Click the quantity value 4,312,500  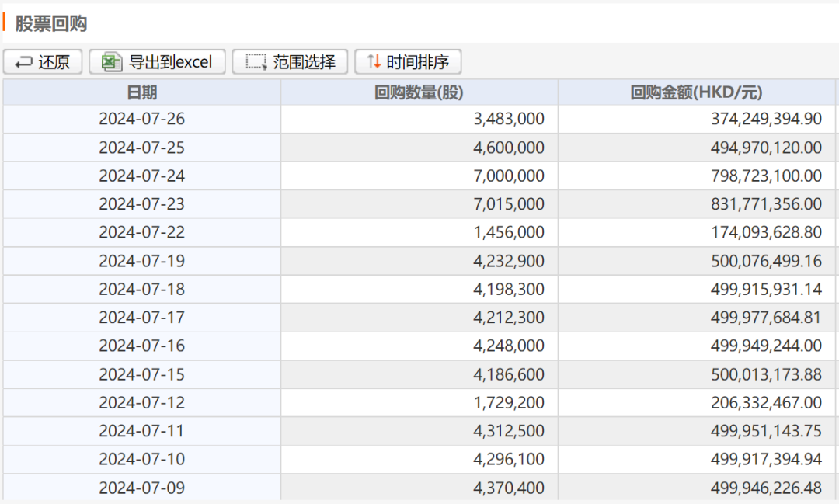(x=509, y=431)
